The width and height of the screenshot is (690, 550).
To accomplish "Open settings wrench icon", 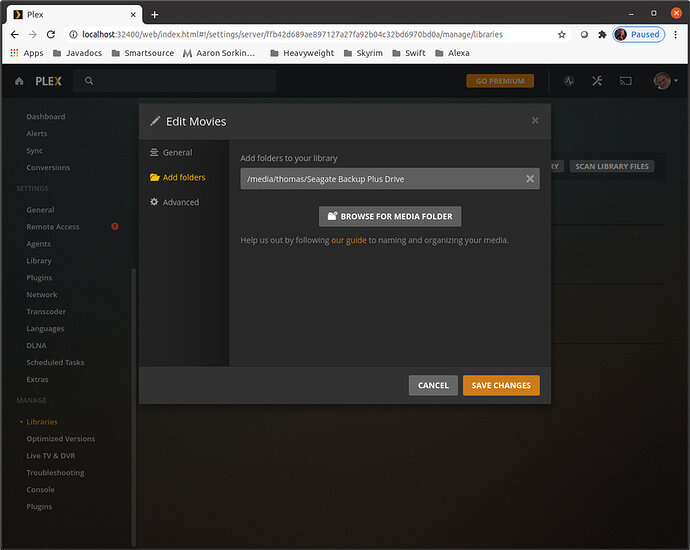I will click(x=597, y=81).
